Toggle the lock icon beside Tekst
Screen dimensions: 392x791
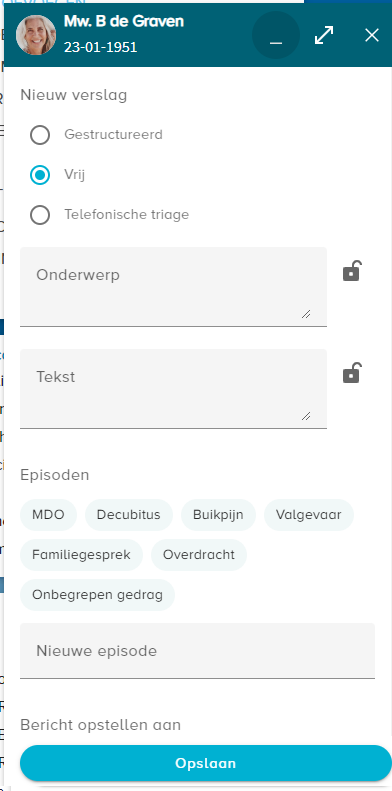coord(352,373)
